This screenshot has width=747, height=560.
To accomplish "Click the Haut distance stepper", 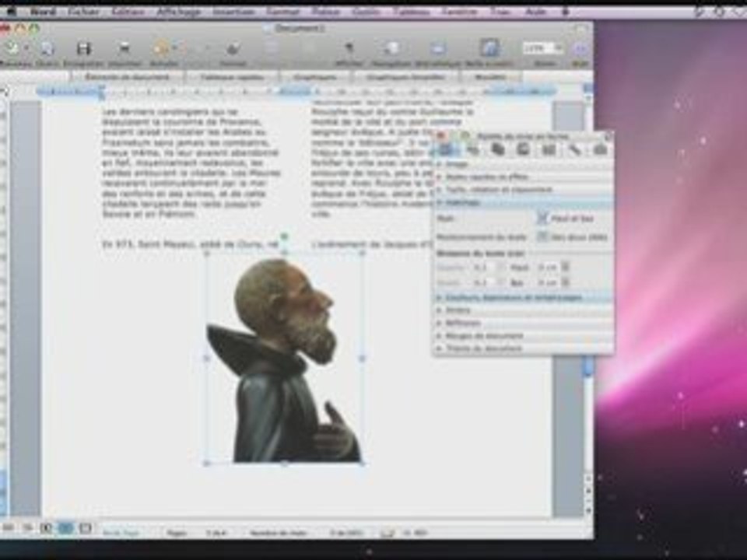I will [x=566, y=268].
